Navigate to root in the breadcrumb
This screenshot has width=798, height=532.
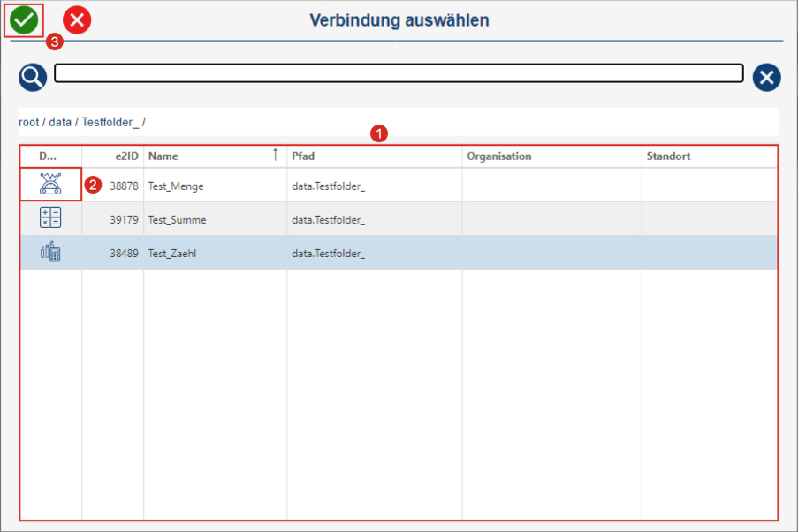pos(28,122)
